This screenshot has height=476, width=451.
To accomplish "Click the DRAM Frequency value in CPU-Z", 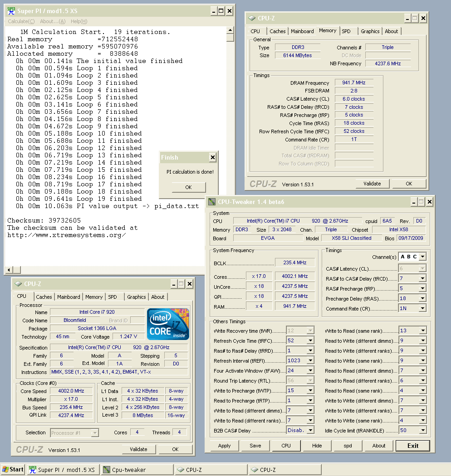I will 354,83.
